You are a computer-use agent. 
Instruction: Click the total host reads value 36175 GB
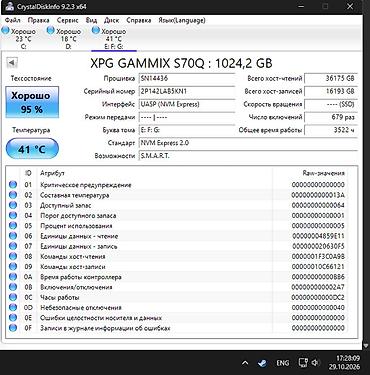[x=331, y=78]
